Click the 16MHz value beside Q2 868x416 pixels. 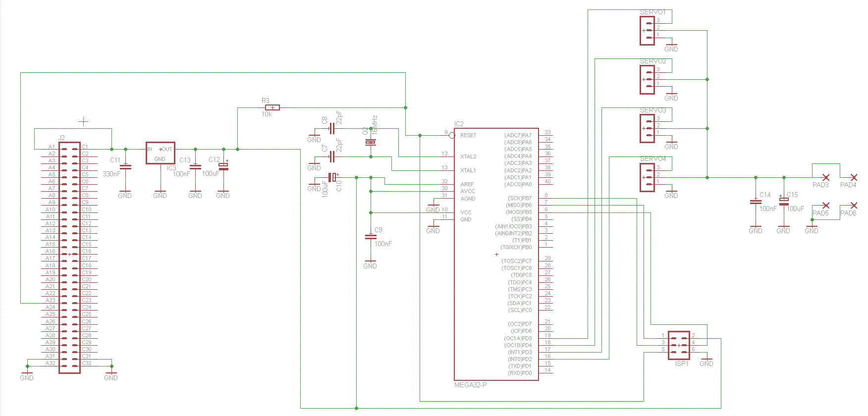(x=375, y=125)
